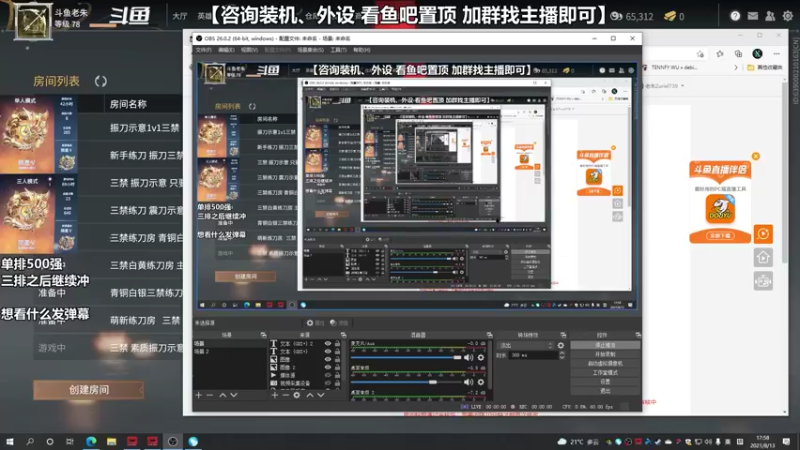Viewport: 800px width, 450px height.
Task: Open browser favorites star icon
Action: coord(719,54)
